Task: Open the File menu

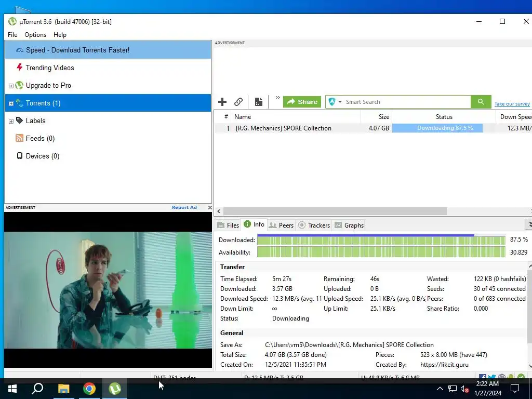Action: 12,35
